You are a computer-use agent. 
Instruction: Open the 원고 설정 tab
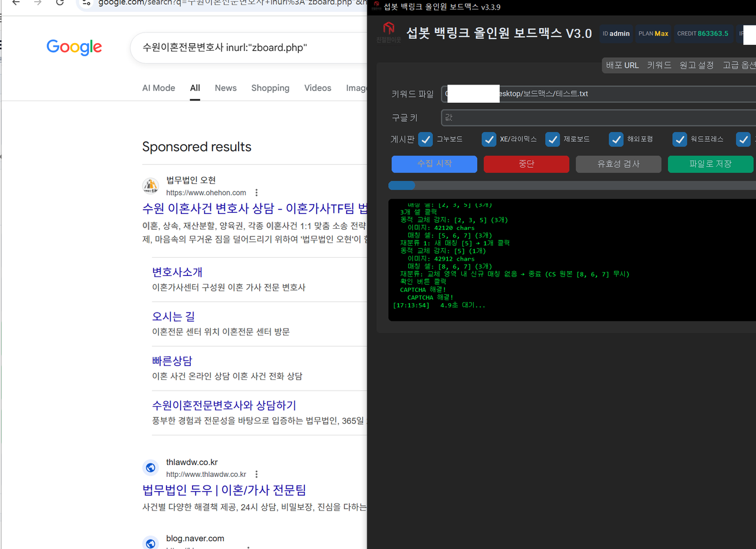coord(697,65)
